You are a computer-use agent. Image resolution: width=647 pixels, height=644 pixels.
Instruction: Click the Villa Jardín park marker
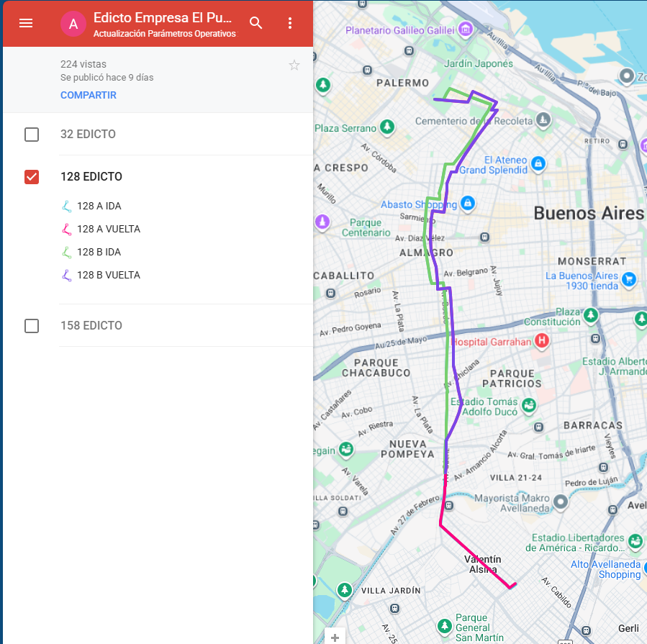[x=345, y=590]
